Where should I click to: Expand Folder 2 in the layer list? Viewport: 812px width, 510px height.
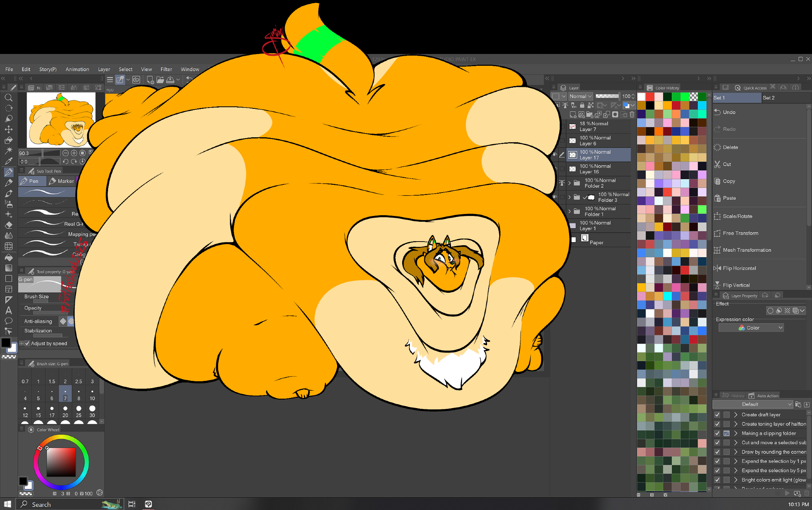click(x=569, y=183)
